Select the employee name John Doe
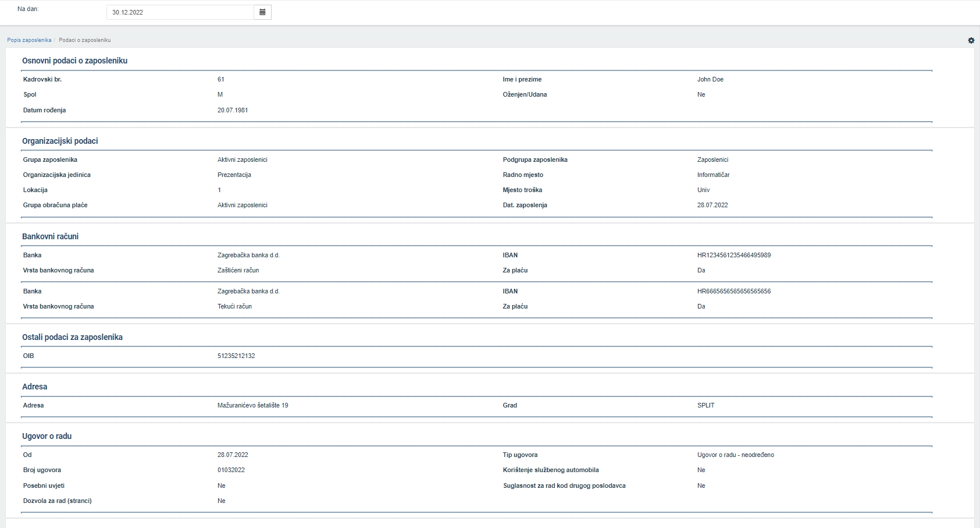The image size is (980, 528). [710, 79]
